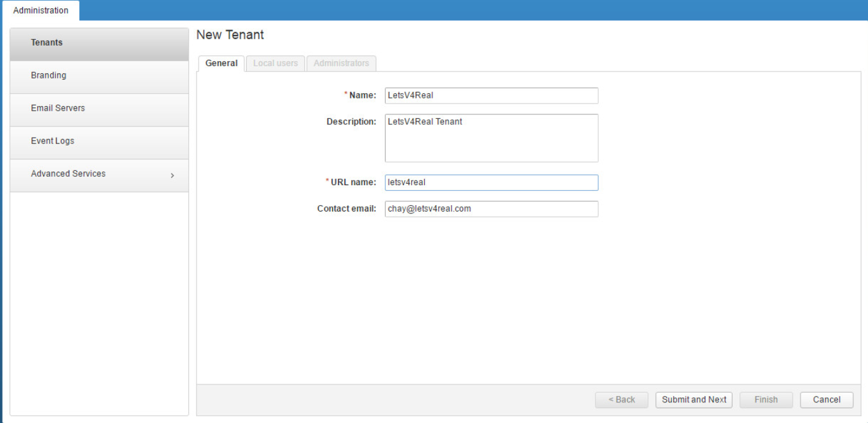Click the Contact email field label
This screenshot has height=423, width=868.
(x=346, y=209)
